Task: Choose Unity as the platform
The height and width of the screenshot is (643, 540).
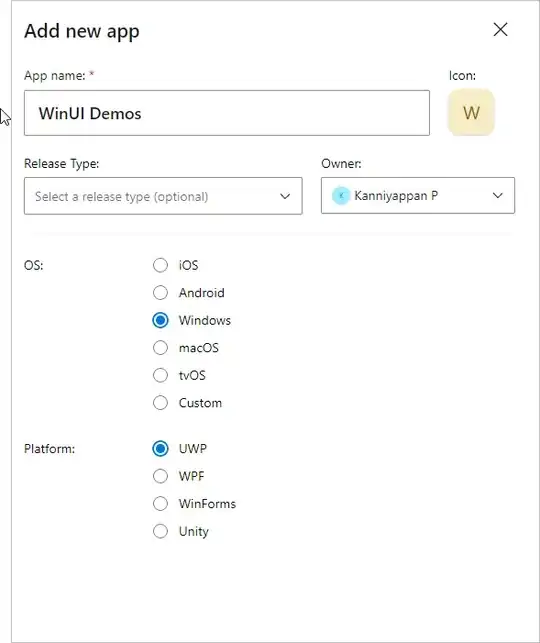Action: click(x=160, y=531)
